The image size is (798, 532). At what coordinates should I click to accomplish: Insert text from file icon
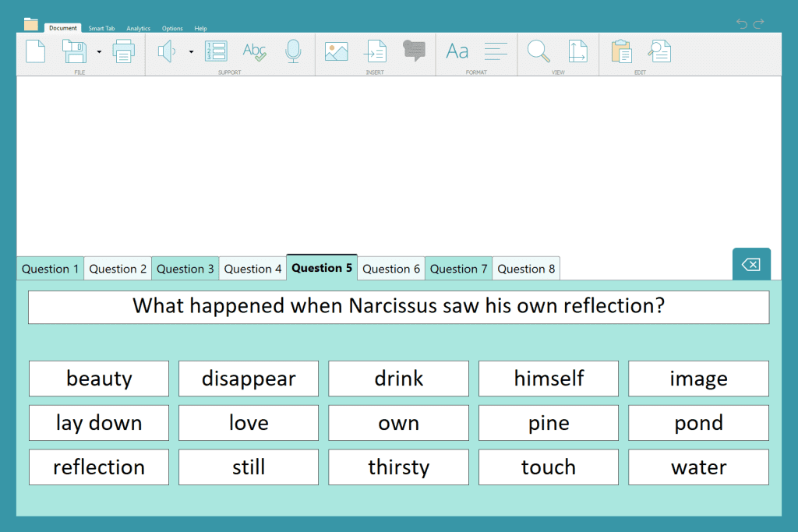coord(375,51)
